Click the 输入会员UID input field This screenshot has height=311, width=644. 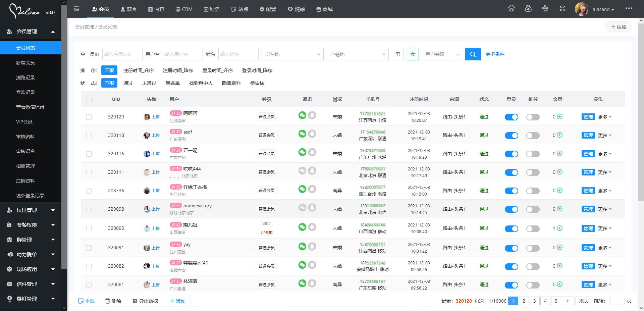pos(122,54)
